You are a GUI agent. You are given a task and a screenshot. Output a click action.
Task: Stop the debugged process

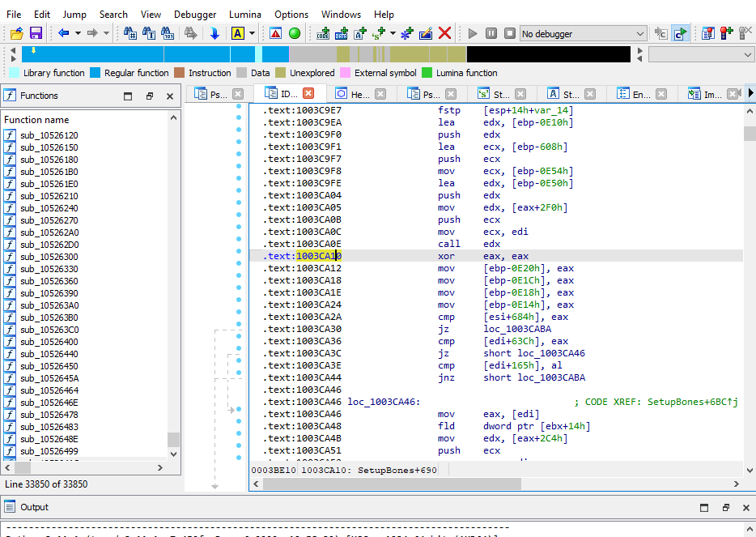click(510, 33)
